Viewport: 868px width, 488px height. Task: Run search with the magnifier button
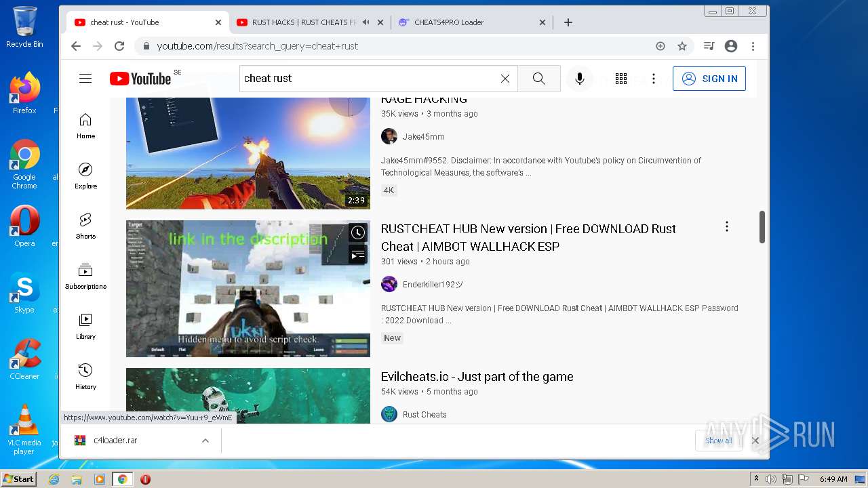tap(539, 79)
